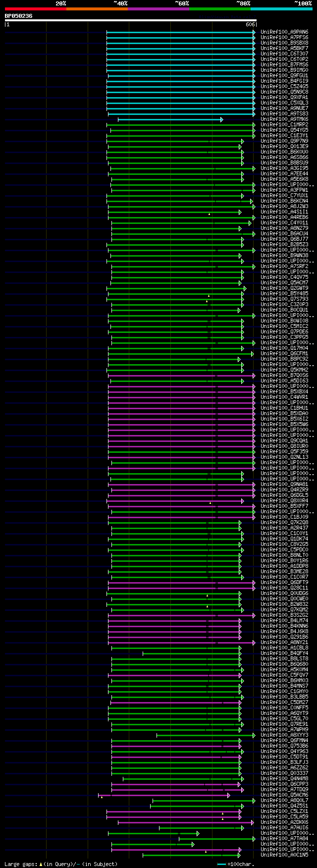Open hit UniRef100_A7TA84
This screenshot has width=317, height=868.
284,838
